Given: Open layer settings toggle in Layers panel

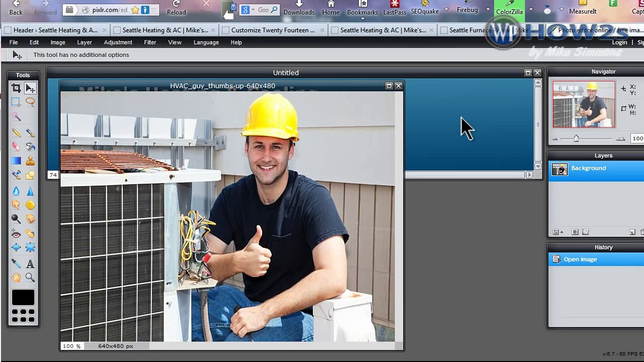Looking at the screenshot, I should point(557,232).
